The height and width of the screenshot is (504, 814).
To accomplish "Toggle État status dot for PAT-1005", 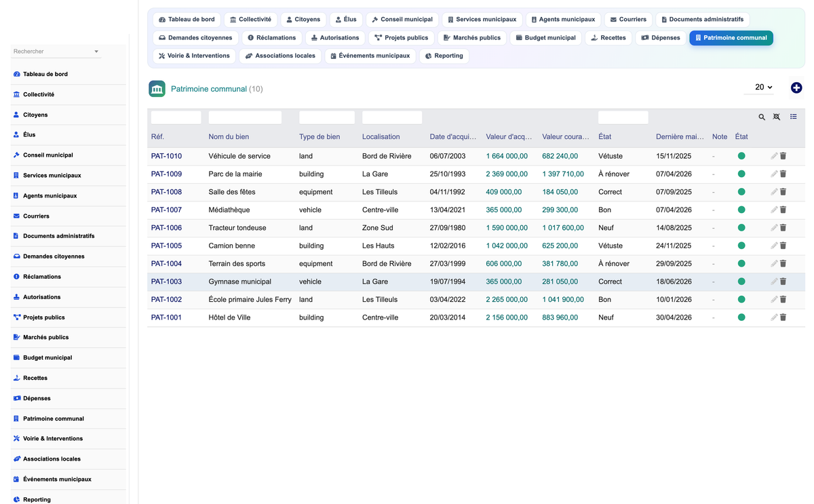I will pyautogui.click(x=741, y=246).
